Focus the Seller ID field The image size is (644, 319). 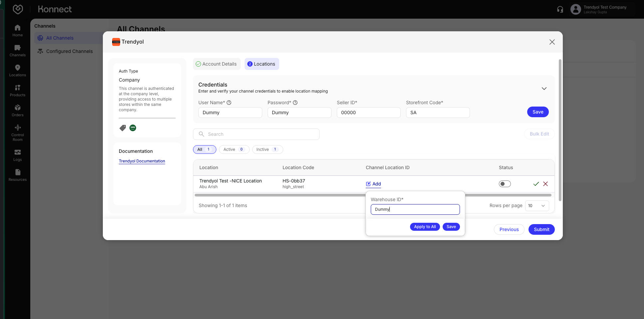[x=369, y=113]
